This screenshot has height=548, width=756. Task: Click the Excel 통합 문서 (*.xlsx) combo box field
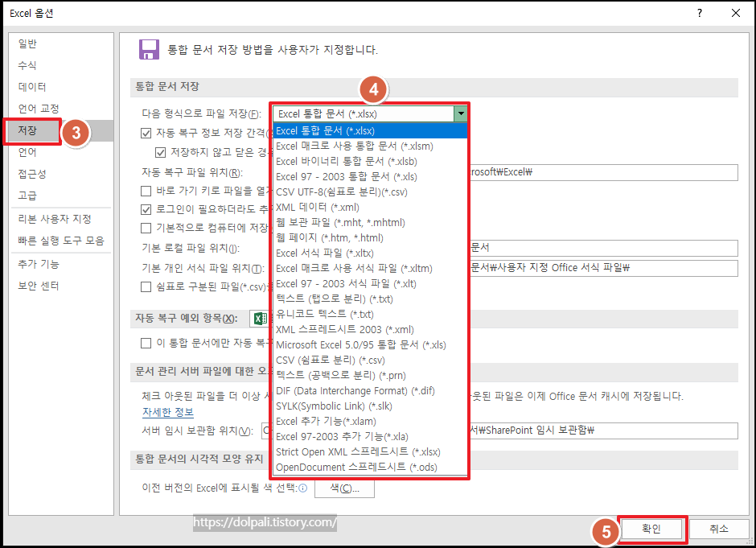click(x=364, y=114)
